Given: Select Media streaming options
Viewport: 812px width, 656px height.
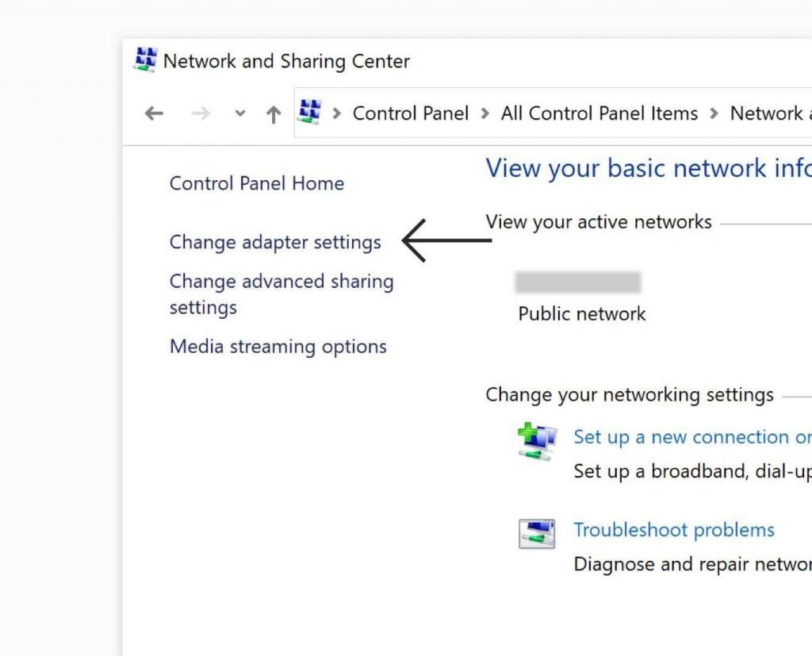Looking at the screenshot, I should [278, 347].
